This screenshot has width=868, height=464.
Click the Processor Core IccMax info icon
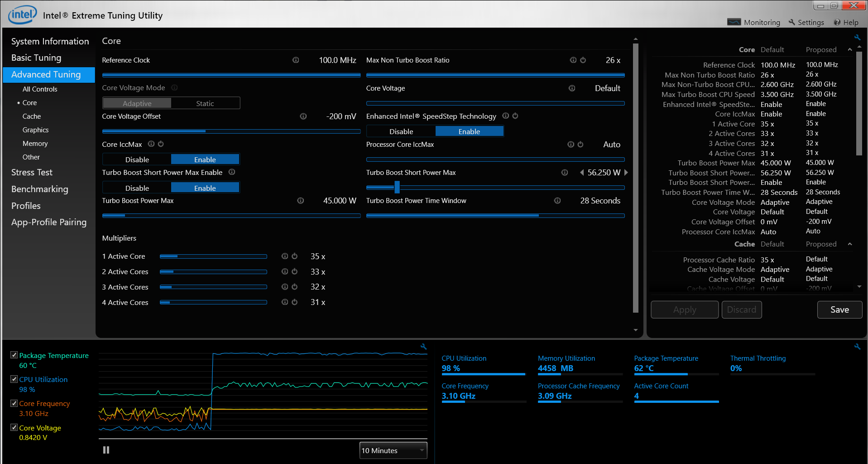[571, 144]
